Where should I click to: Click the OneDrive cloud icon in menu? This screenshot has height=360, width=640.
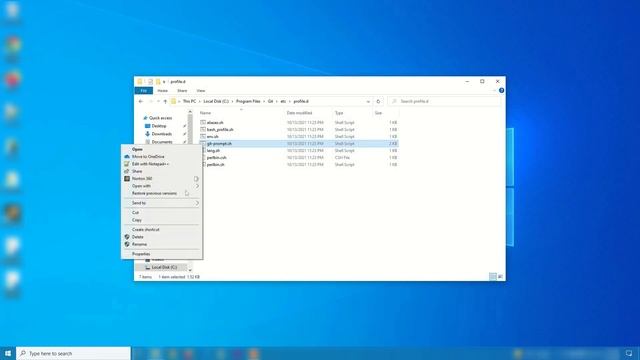pos(127,157)
